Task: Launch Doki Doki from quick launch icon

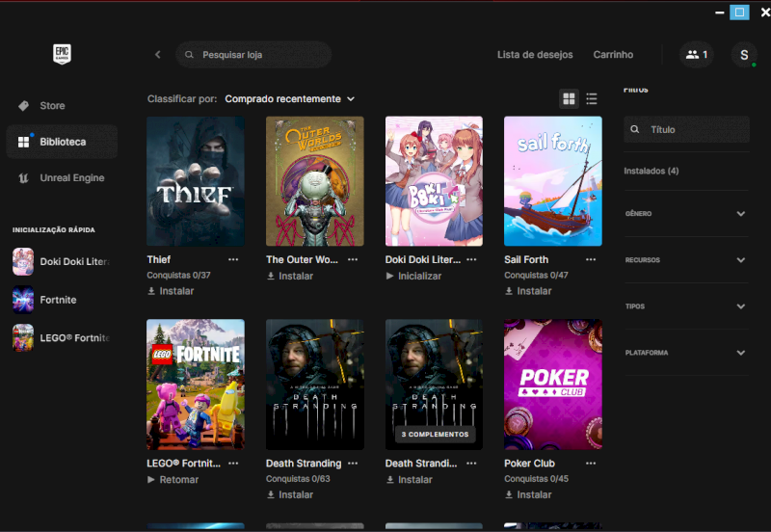Action: 23,261
